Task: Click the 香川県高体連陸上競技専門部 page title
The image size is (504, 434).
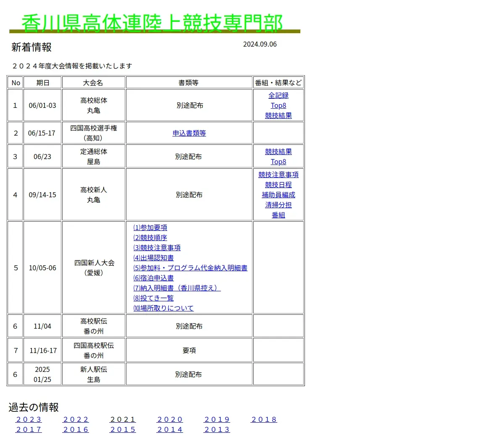Action: point(152,23)
